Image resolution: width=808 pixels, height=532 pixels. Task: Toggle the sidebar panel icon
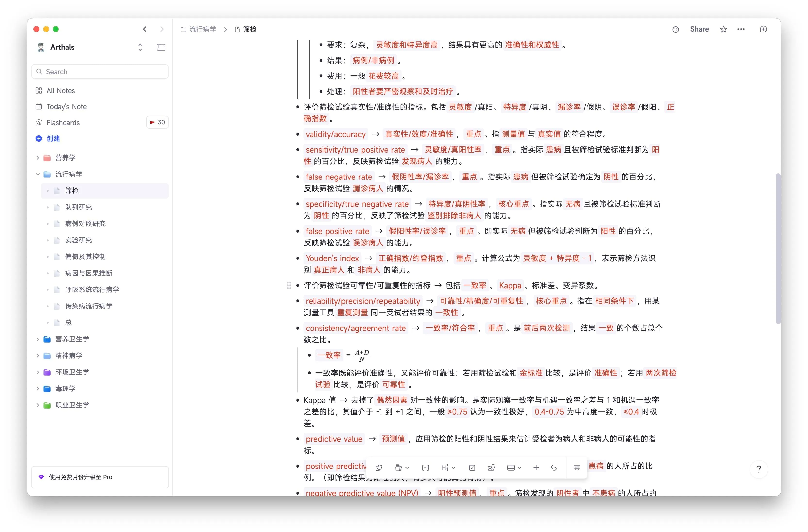tap(161, 47)
